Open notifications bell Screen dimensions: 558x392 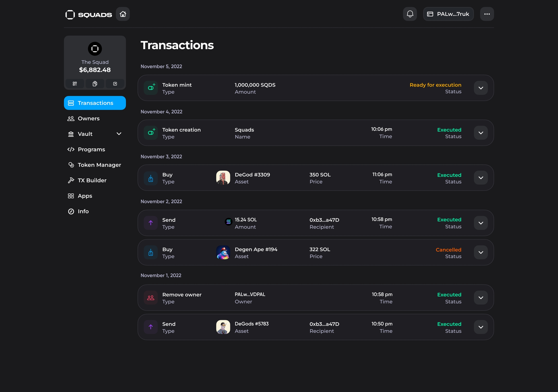click(x=410, y=14)
